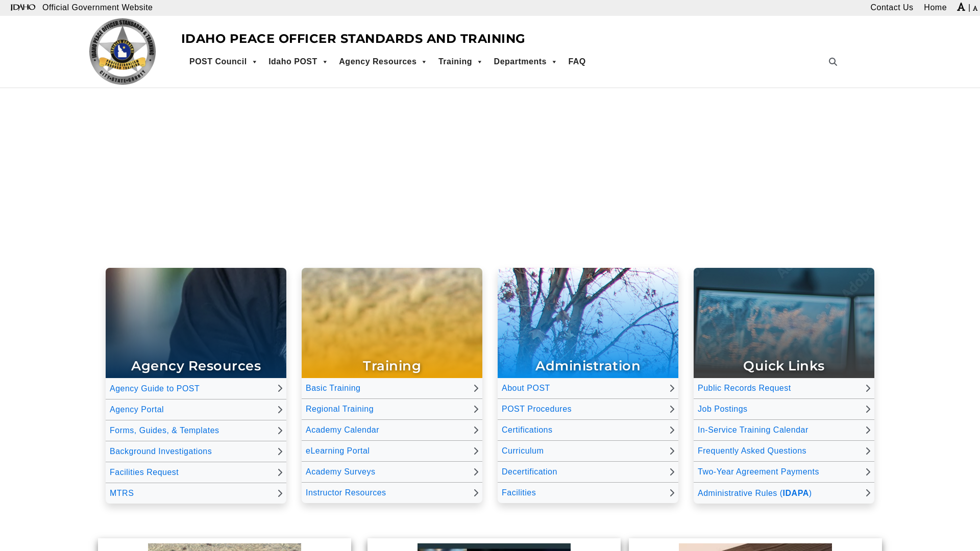
Task: Click Idaho Peace Officer Standards and Training title
Action: click(x=353, y=39)
